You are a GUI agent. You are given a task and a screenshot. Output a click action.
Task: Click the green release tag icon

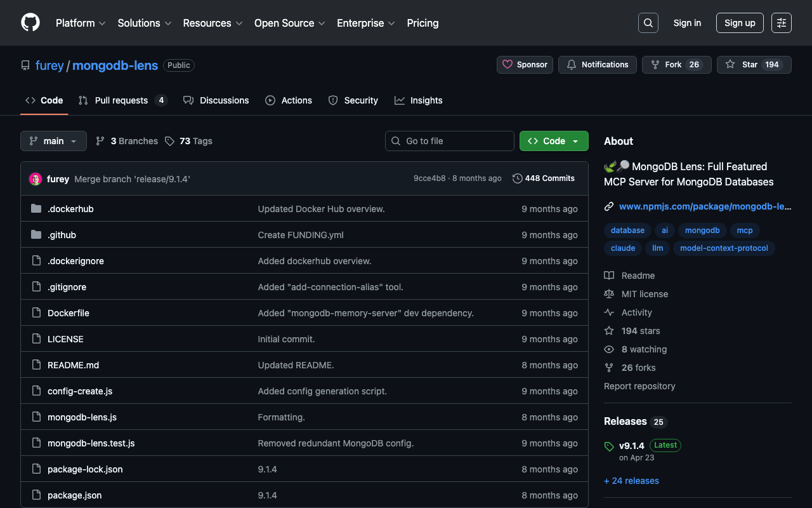[x=609, y=446]
